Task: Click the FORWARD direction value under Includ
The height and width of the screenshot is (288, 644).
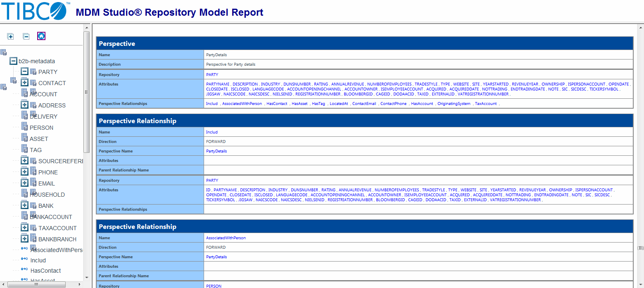Action: pyautogui.click(x=216, y=142)
